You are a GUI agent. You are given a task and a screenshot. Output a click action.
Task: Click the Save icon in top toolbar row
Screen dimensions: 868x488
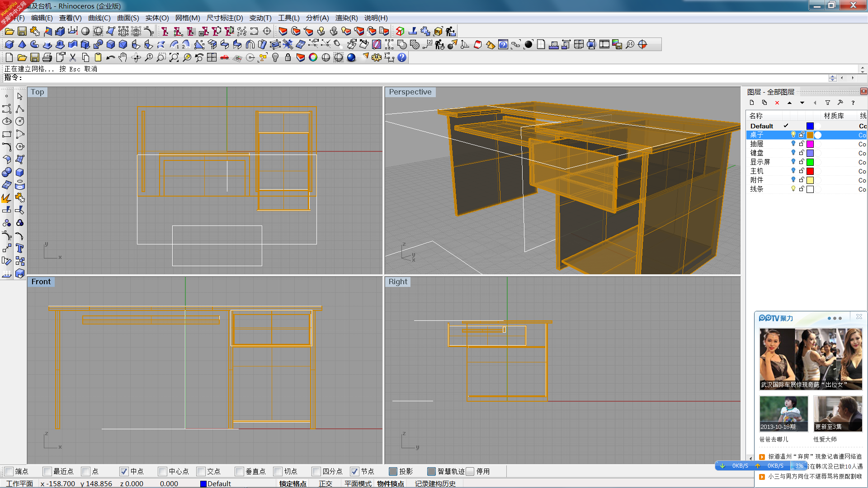22,31
